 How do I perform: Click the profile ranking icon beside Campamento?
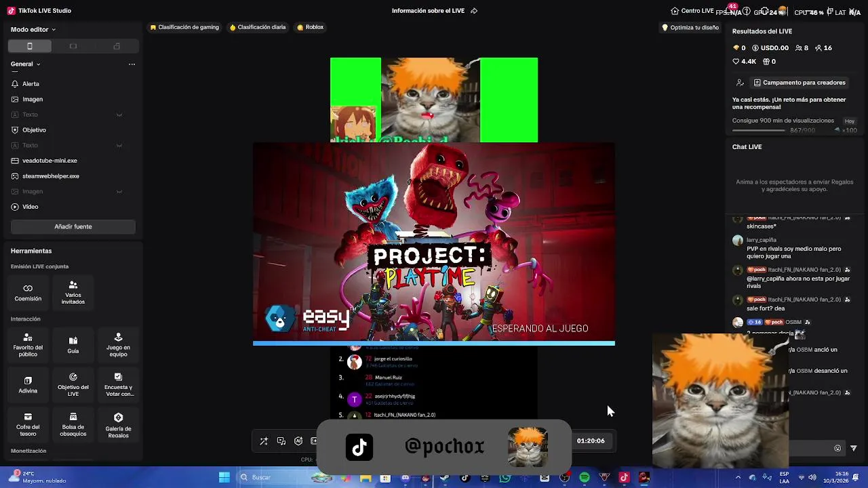pos(740,83)
